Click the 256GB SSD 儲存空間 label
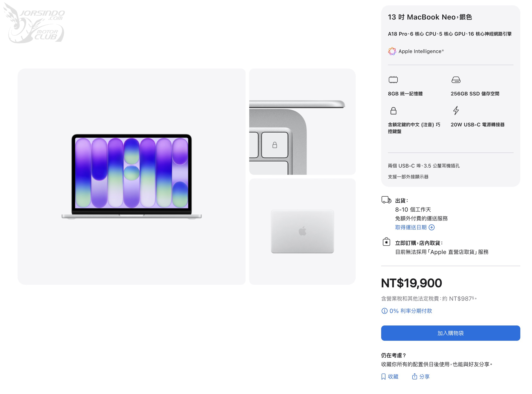This screenshot has height=394, width=532. 475,94
